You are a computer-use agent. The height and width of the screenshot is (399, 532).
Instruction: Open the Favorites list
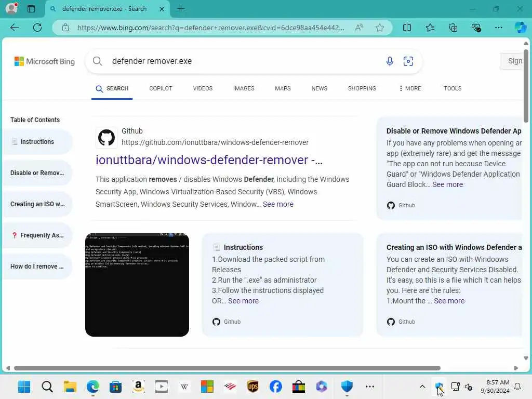tap(430, 28)
